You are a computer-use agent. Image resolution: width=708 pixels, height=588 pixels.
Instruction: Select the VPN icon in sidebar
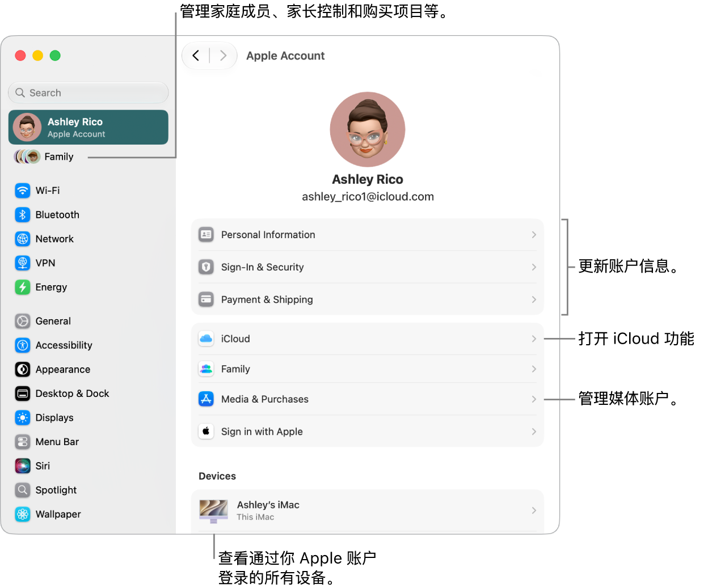click(23, 263)
